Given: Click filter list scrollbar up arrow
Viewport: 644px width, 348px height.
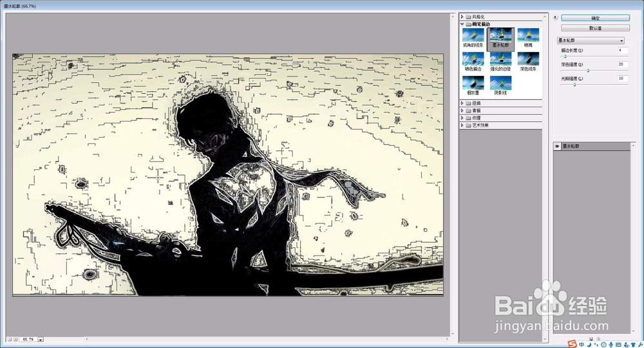Looking at the screenshot, I should point(545,17).
